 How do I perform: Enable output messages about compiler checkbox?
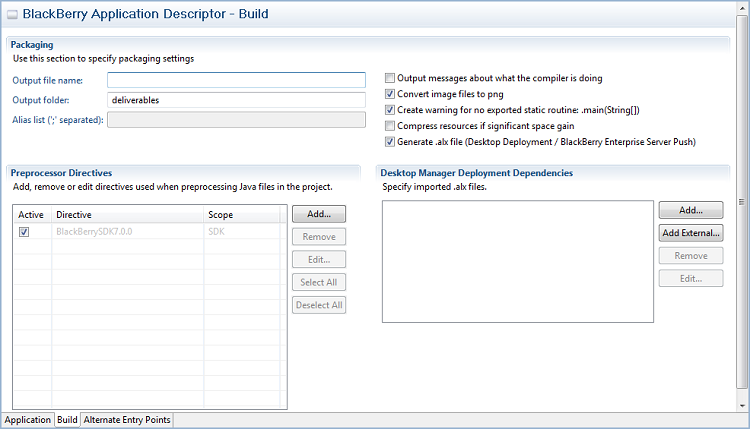tap(390, 78)
